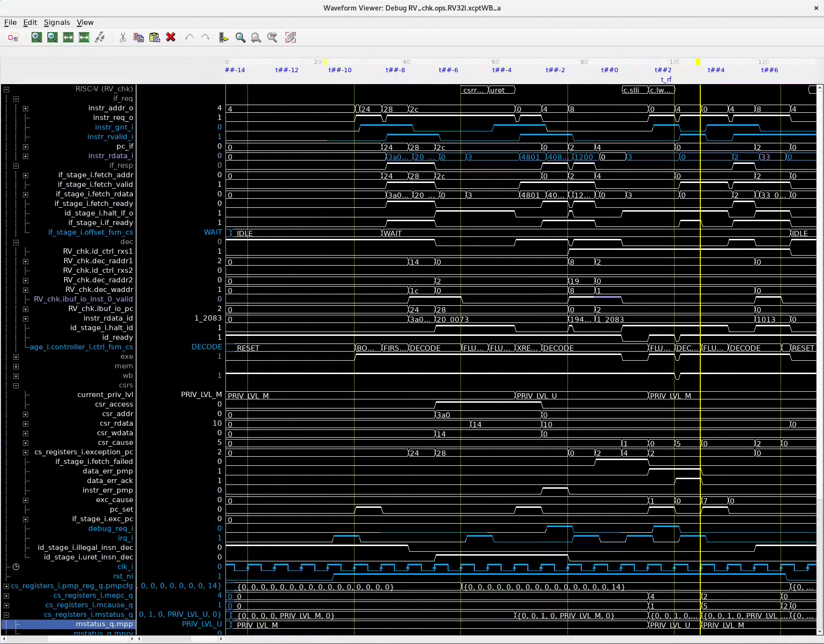The height and width of the screenshot is (644, 824).
Task: Open the File menu
Action: click(x=10, y=22)
